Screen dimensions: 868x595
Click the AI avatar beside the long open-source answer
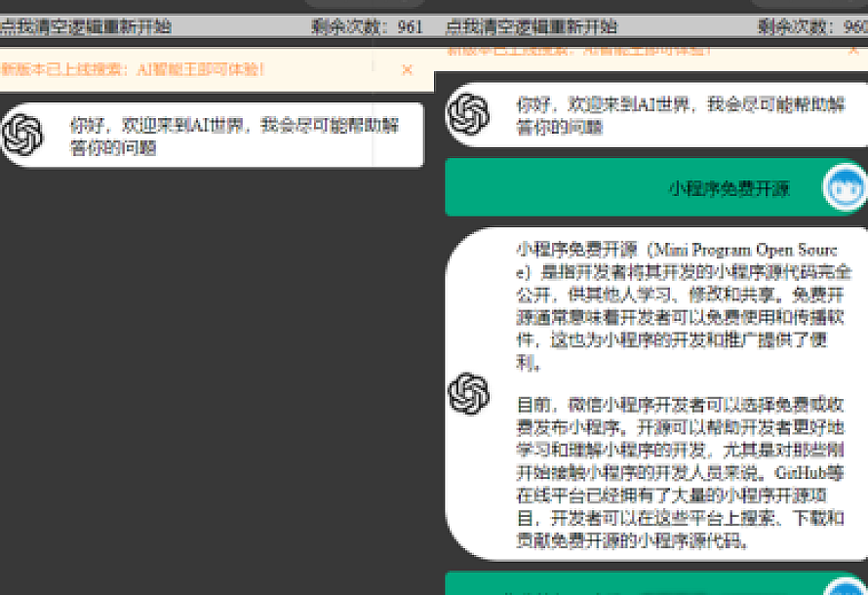pyautogui.click(x=468, y=393)
